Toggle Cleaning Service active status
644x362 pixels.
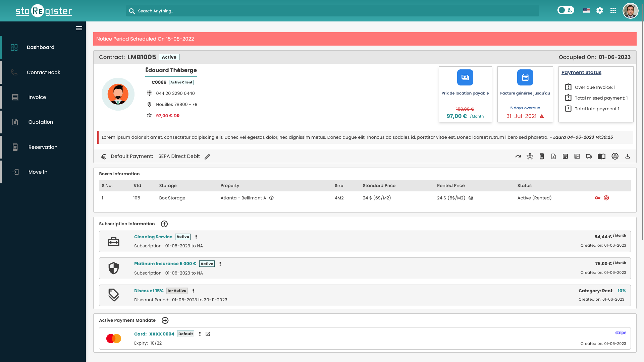183,236
